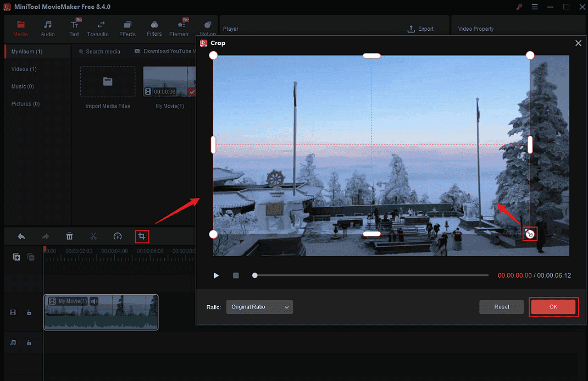Open the hamburger menu at top right
The width and height of the screenshot is (588, 381).
point(534,7)
